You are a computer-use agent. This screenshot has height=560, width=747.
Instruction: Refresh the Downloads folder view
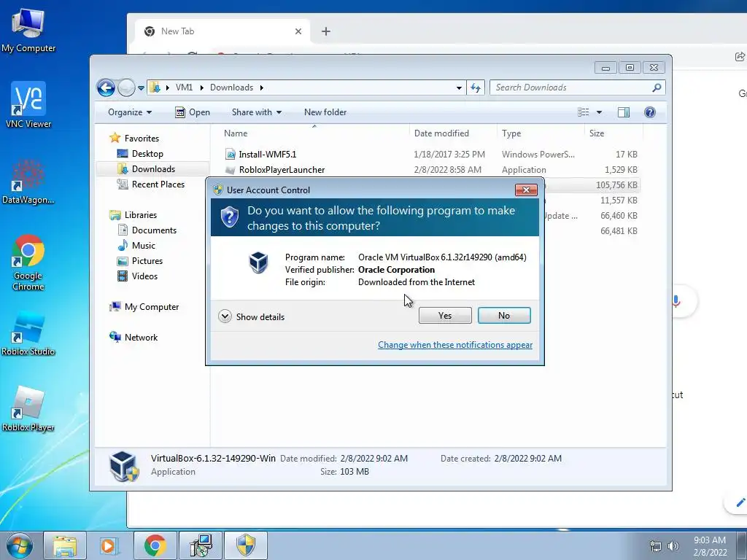pyautogui.click(x=476, y=87)
